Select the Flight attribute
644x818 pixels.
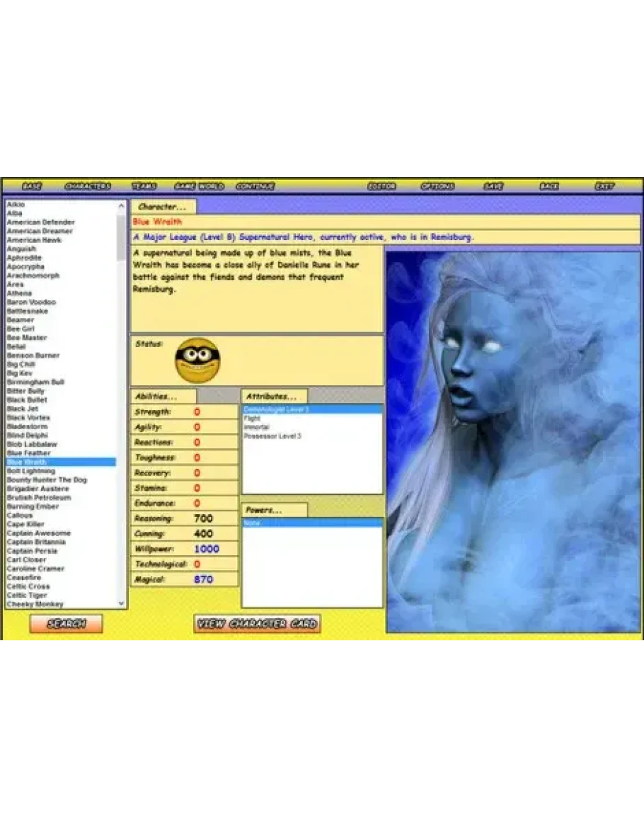252,419
